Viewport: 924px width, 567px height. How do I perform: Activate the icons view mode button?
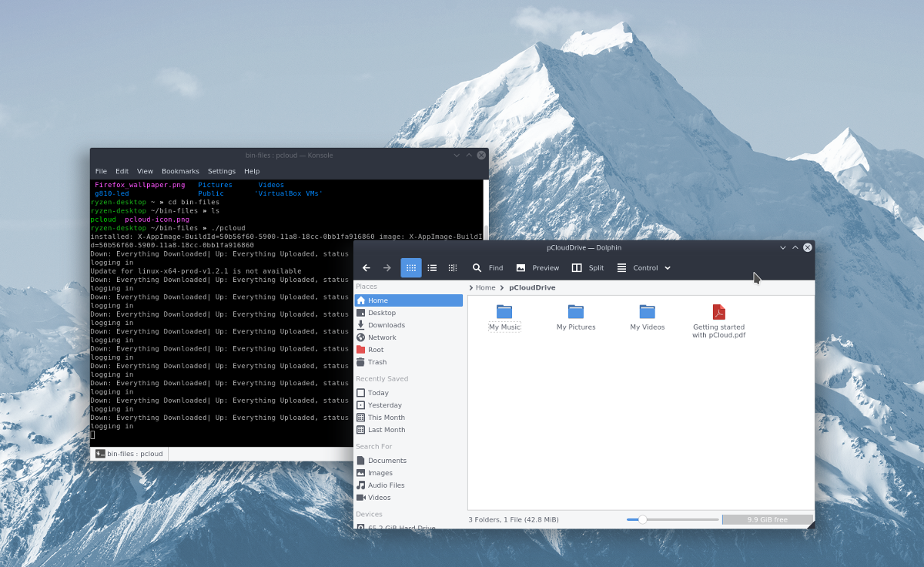pos(411,267)
